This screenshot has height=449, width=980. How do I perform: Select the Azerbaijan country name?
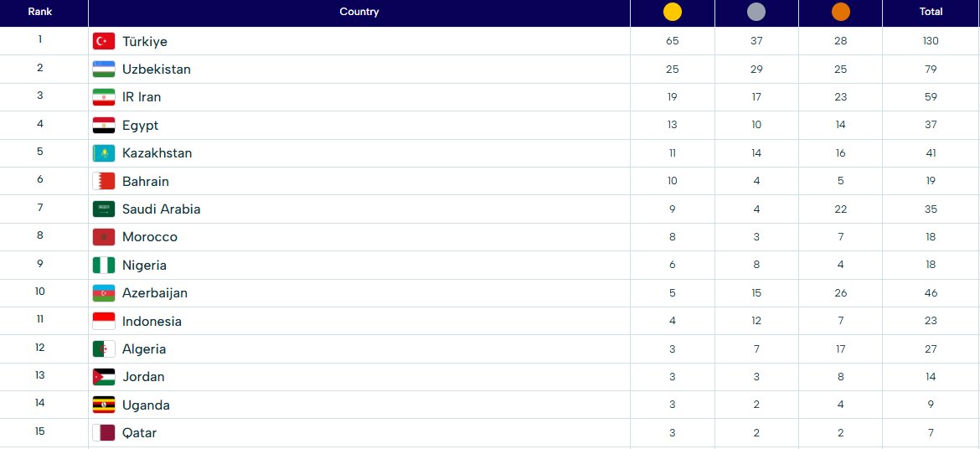155,293
